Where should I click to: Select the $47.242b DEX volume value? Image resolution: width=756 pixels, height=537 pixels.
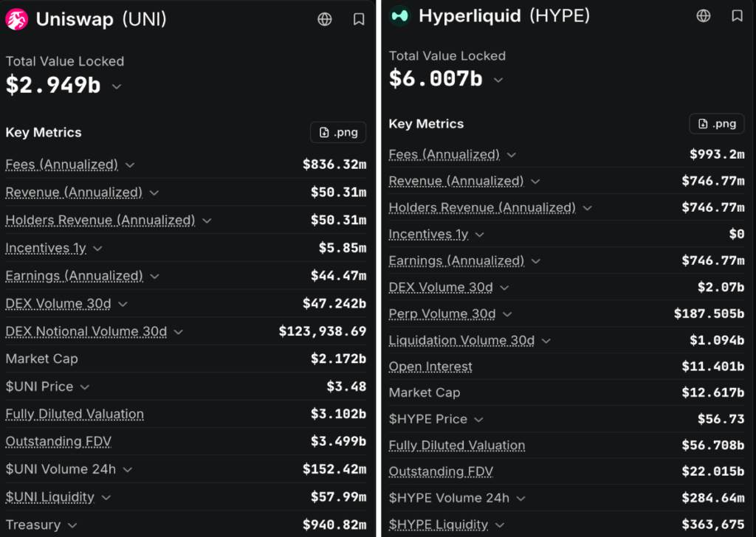click(x=334, y=303)
